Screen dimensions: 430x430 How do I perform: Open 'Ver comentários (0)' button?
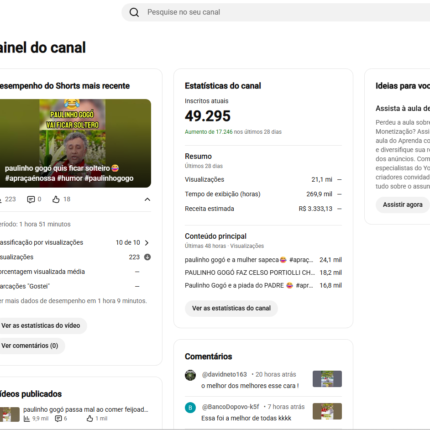(x=32, y=346)
